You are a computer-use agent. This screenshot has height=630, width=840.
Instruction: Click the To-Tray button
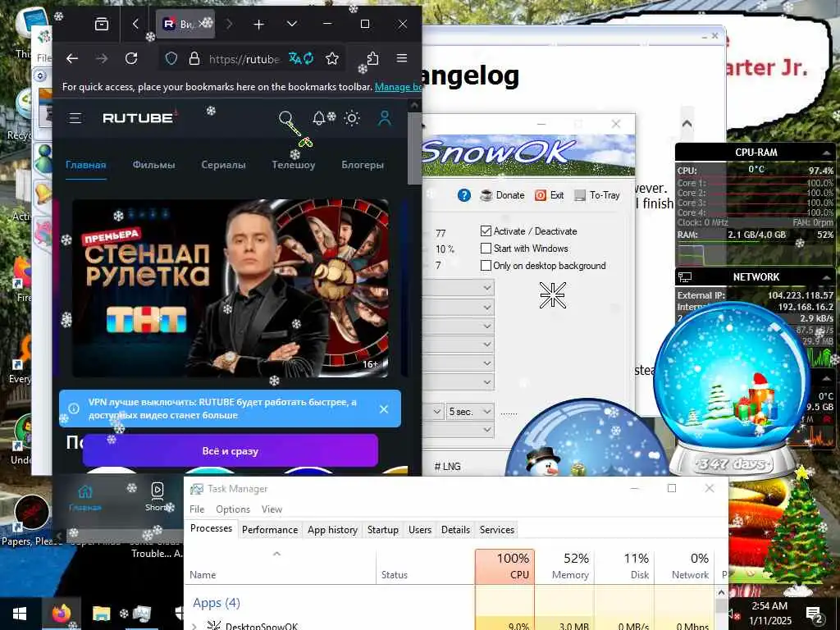click(597, 195)
